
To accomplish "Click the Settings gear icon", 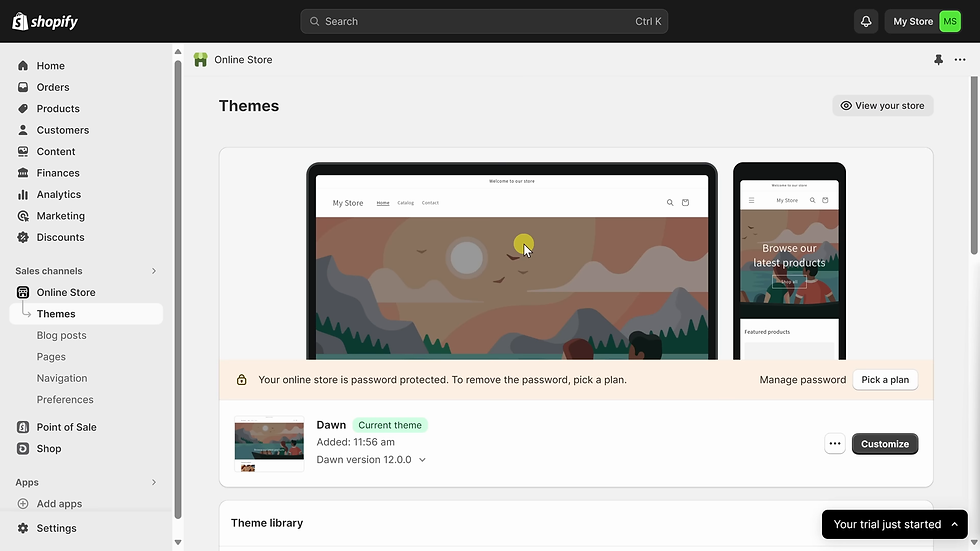I will click(x=23, y=528).
